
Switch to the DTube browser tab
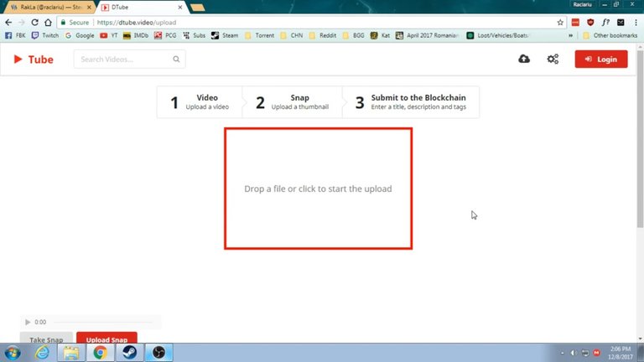[x=140, y=7]
